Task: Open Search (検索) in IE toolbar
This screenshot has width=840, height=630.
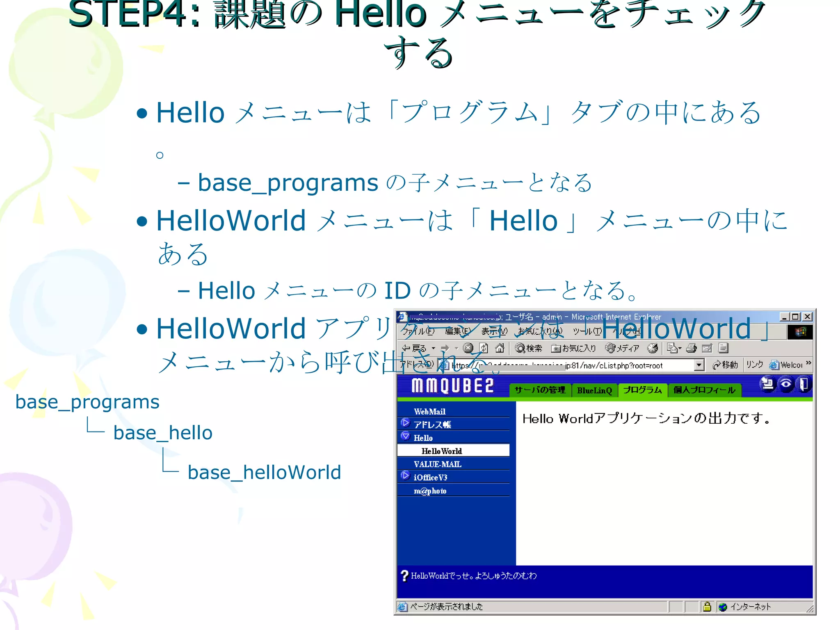Action: coord(529,348)
